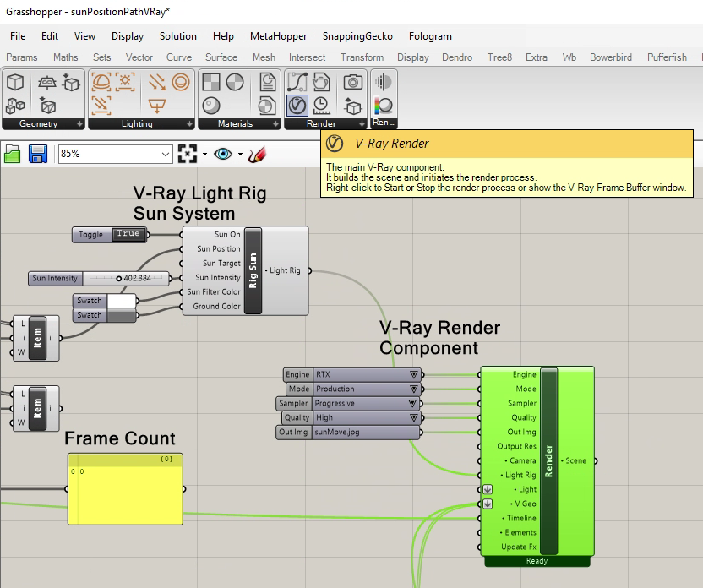Click the Ready status bar on Render

(537, 561)
